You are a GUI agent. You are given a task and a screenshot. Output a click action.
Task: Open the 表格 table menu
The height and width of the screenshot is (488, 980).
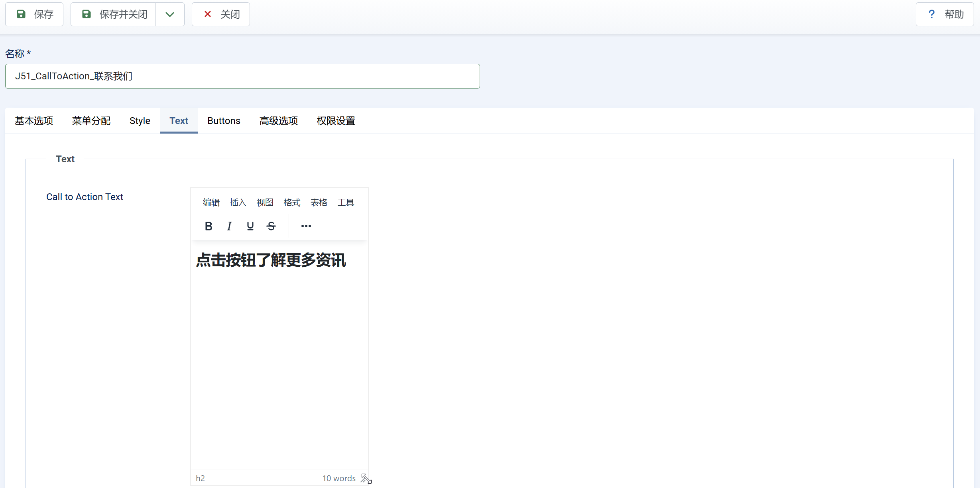[x=319, y=203]
